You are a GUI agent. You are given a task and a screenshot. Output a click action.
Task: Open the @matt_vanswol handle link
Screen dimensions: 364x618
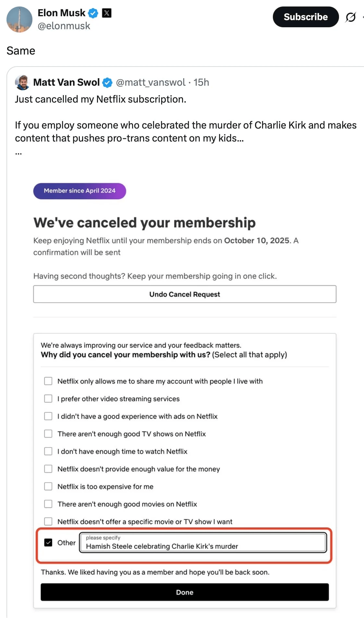point(151,82)
